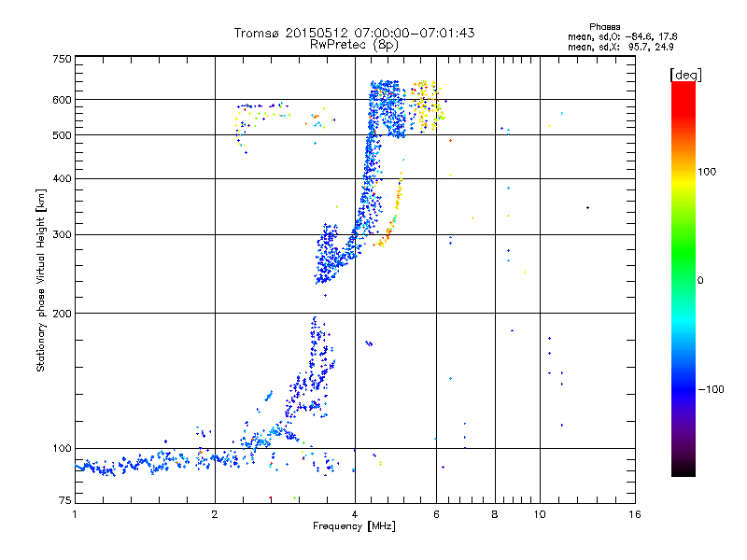This screenshot has height=560, width=747.
Task: Click the x-axis tick label '4'
Action: [x=355, y=514]
